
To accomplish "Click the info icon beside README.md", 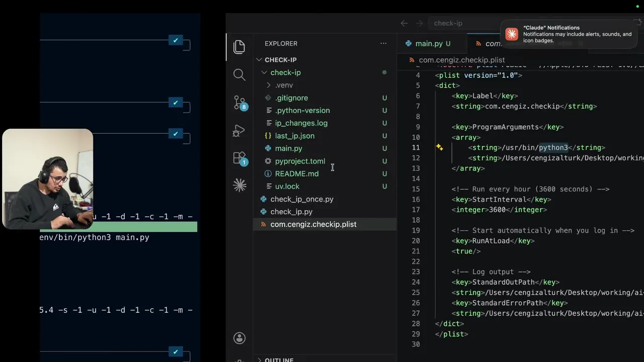I will coord(268,173).
